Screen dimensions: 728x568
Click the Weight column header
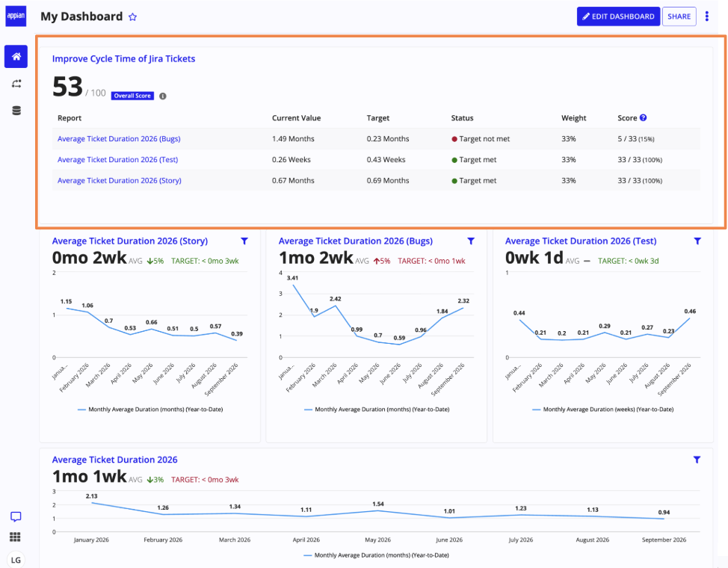pos(574,118)
